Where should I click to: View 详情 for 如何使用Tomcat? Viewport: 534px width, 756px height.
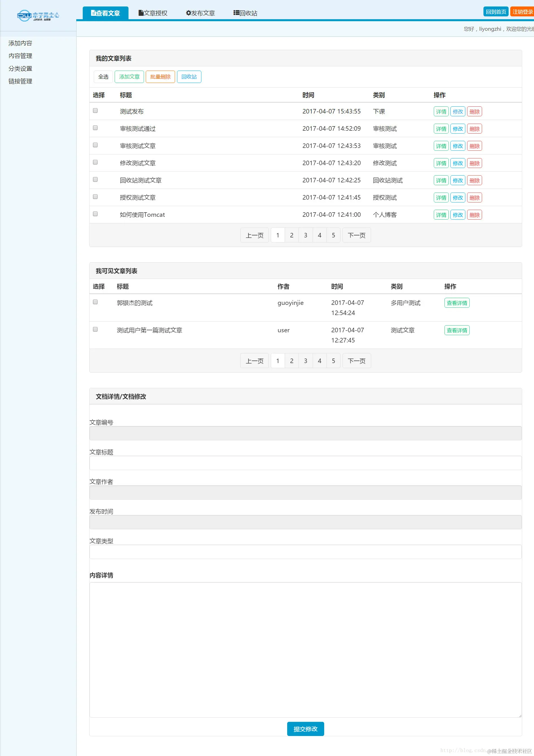pyautogui.click(x=441, y=215)
